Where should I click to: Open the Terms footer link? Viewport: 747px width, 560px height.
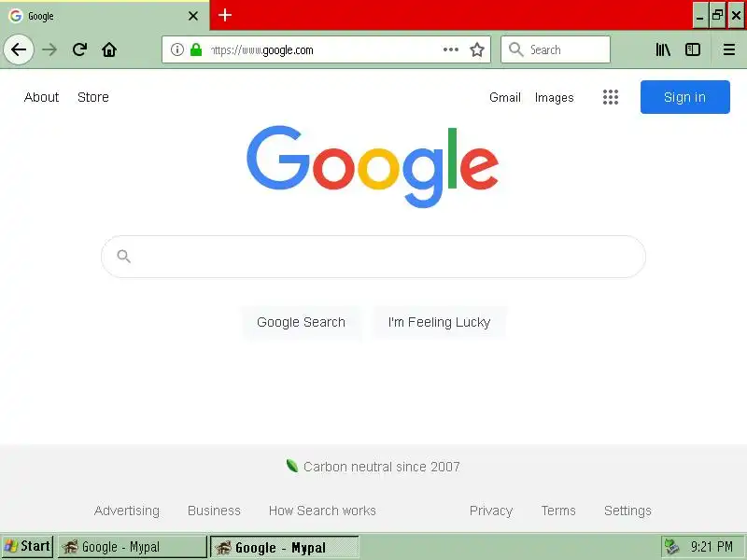click(x=558, y=511)
